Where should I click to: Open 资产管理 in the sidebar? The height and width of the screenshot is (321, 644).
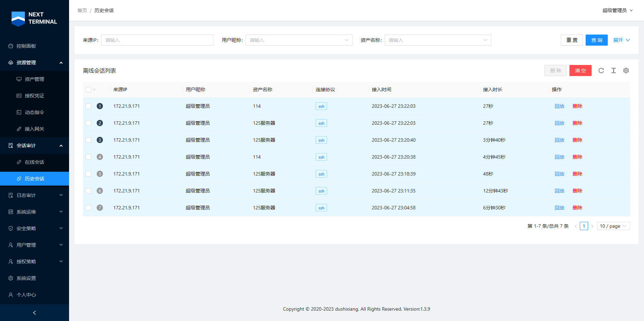coord(35,79)
